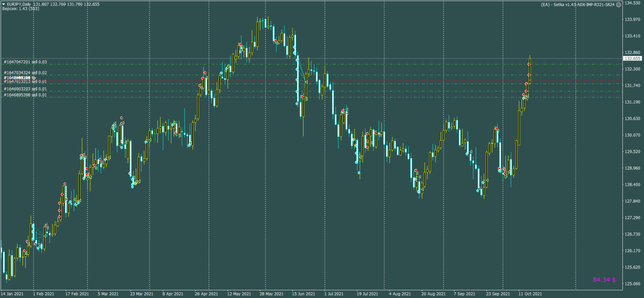Click the 133.970 price scale value
Viewport: 644px width, 298px height.
pos(632,19)
